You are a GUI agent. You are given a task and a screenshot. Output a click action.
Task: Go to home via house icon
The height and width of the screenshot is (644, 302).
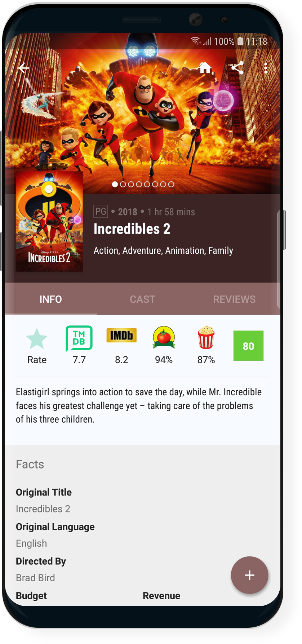(x=205, y=67)
